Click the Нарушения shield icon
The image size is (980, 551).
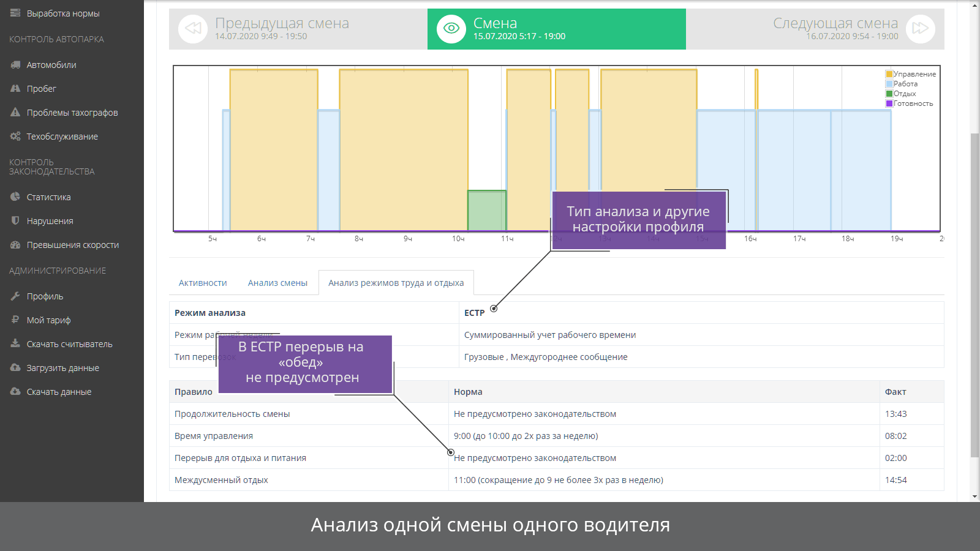15,220
